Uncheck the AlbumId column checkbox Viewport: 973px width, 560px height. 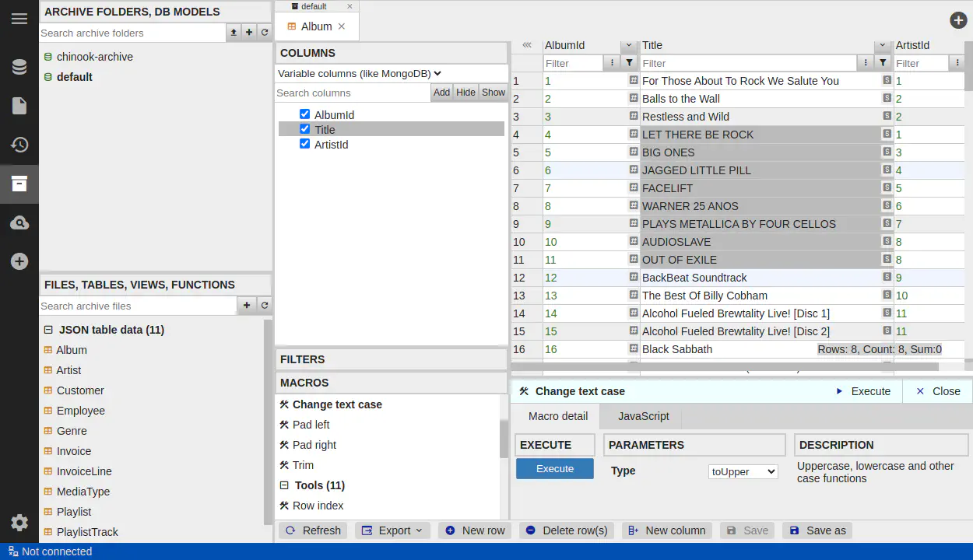(304, 114)
